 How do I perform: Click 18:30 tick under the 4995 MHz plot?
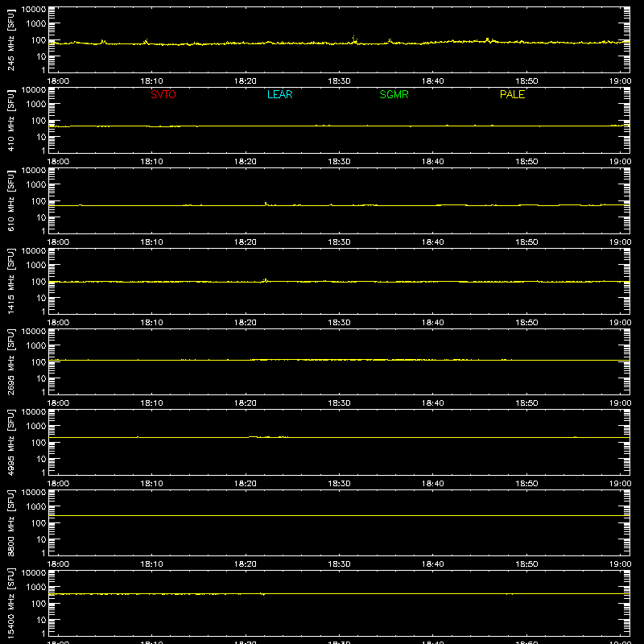pos(339,484)
